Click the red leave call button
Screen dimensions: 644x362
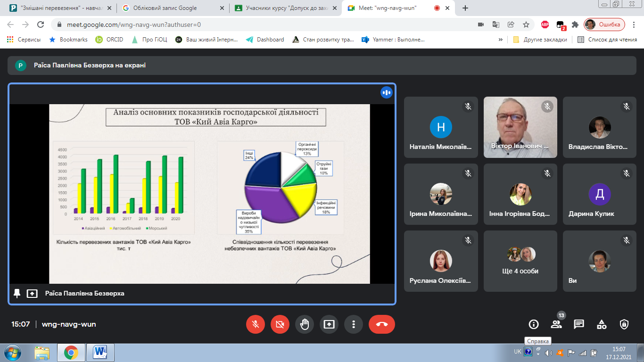(x=382, y=324)
